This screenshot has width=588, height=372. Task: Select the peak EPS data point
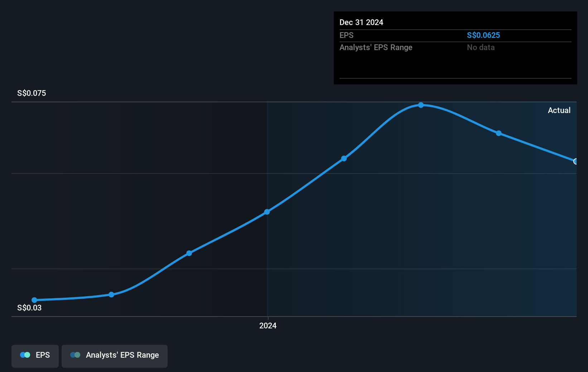tap(421, 105)
